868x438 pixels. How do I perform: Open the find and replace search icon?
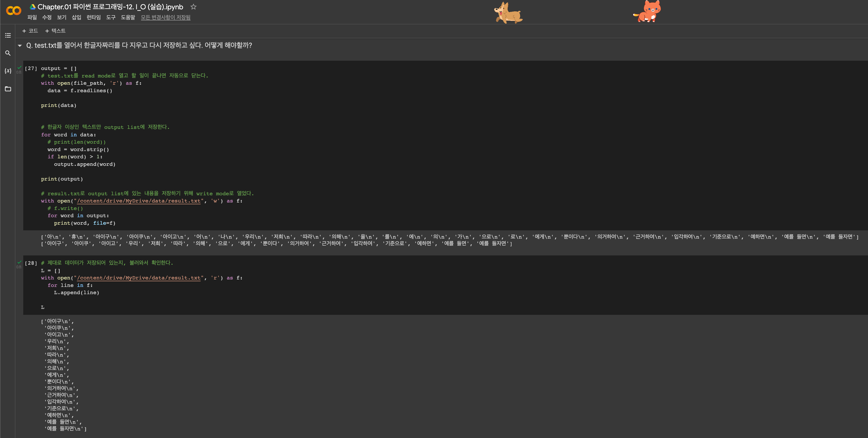point(8,53)
